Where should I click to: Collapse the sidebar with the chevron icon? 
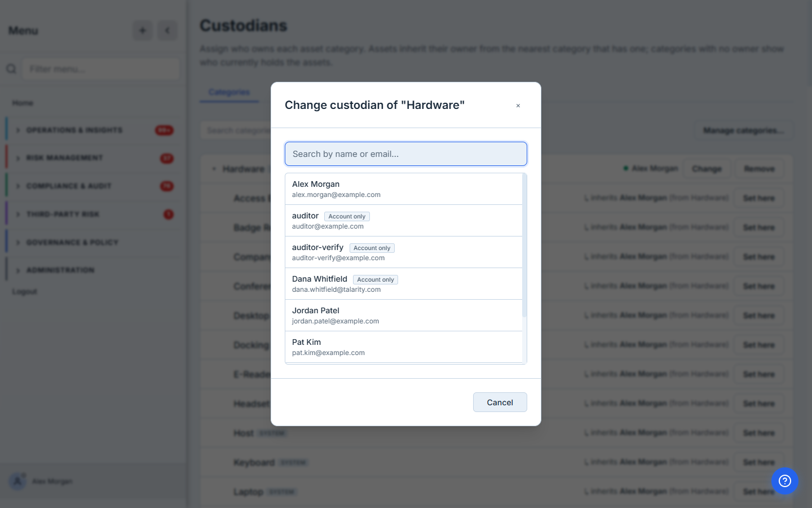coord(167,30)
